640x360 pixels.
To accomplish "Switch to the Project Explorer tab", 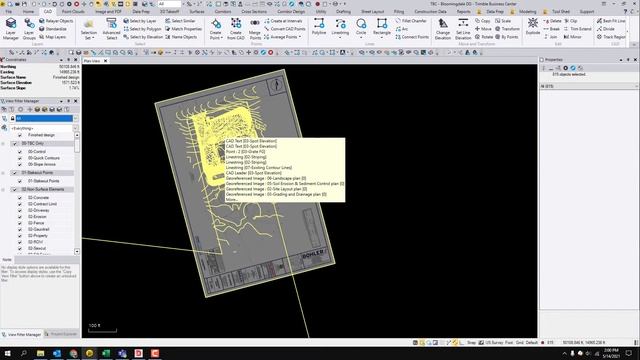I will point(62,334).
